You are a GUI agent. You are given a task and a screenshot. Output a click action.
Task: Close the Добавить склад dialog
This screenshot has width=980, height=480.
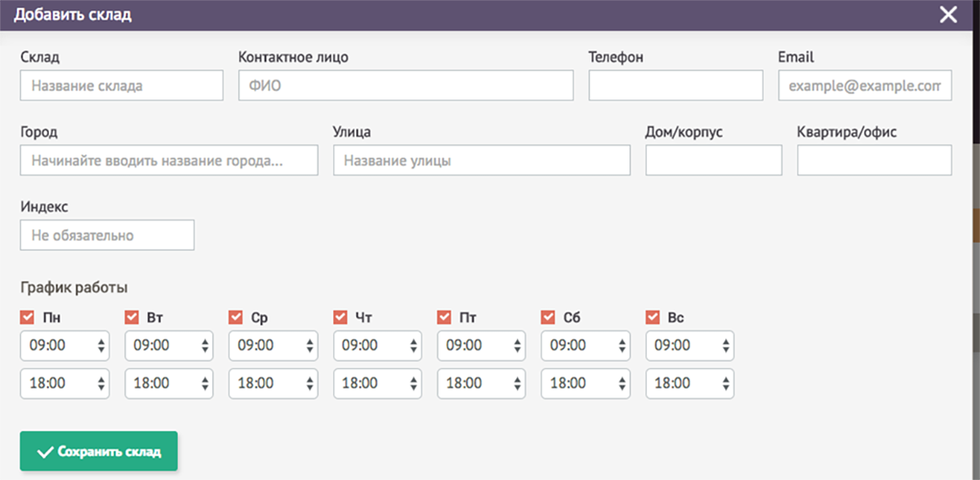tap(947, 14)
